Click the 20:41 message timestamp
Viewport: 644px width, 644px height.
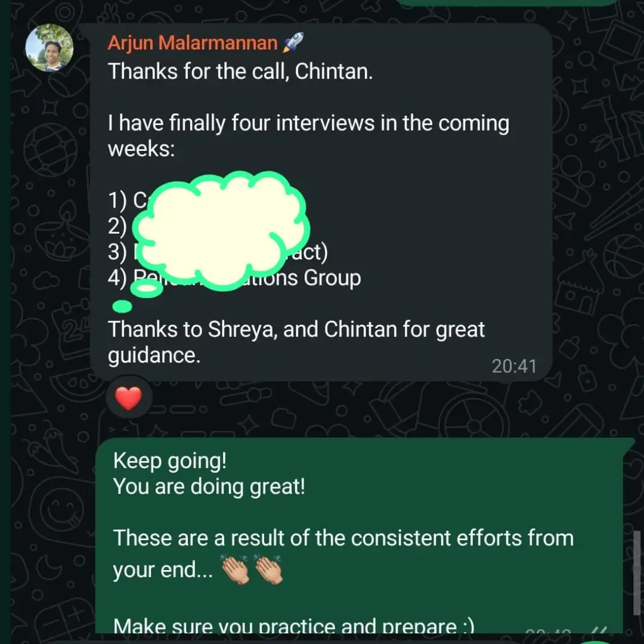tap(514, 366)
